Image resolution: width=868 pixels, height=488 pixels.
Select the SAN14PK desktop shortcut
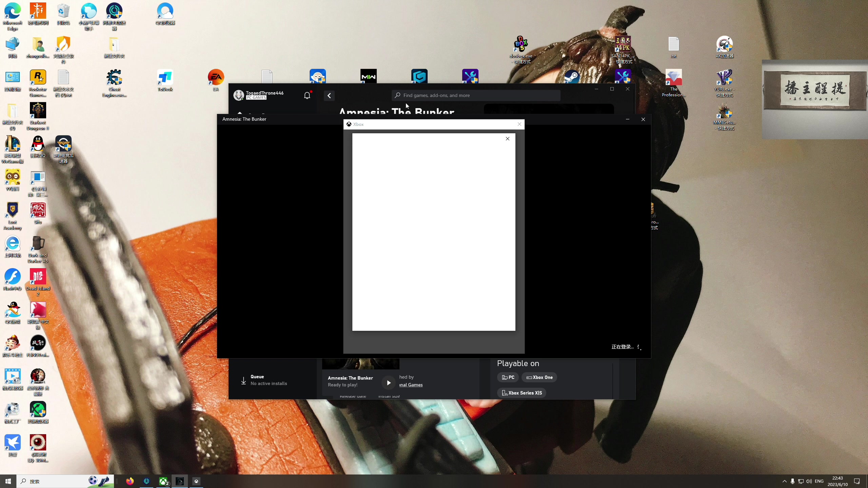623,50
